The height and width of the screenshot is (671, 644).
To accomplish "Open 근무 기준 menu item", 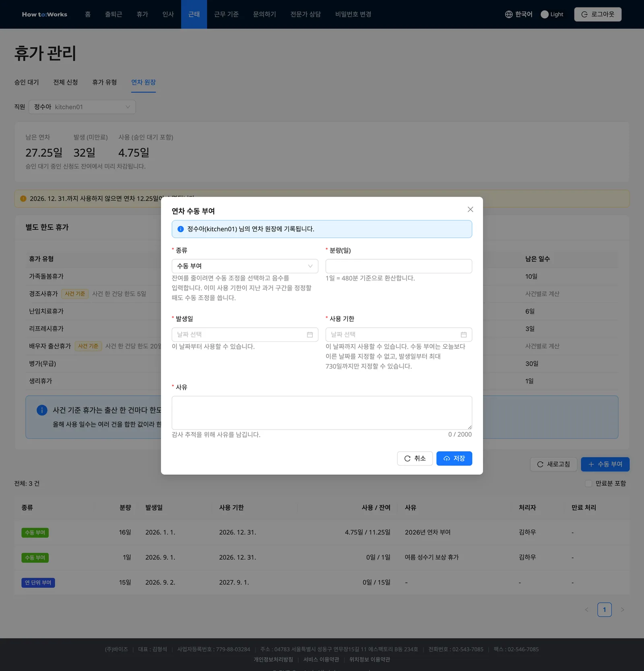I will (x=226, y=14).
